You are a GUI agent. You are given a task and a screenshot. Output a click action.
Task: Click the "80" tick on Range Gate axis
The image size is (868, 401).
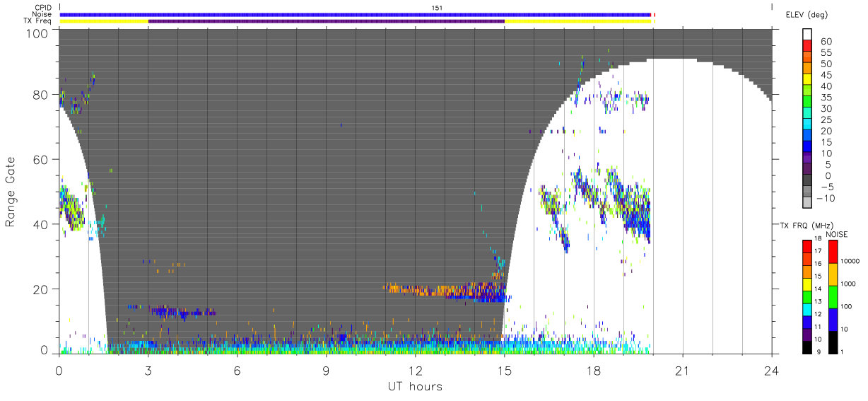[42, 94]
